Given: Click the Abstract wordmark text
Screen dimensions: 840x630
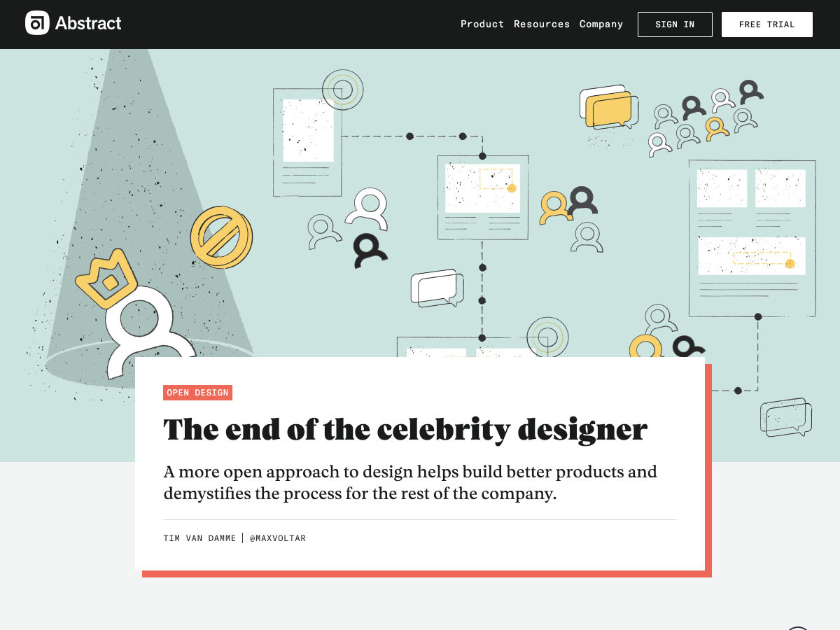Looking at the screenshot, I should click(88, 23).
